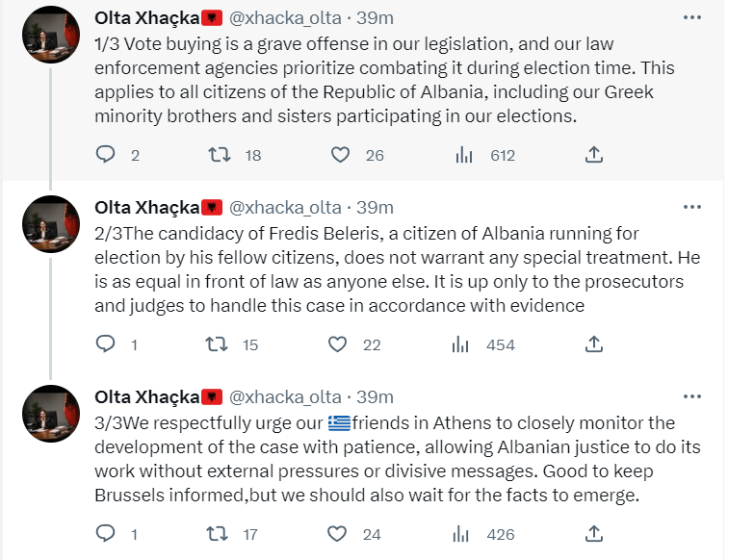View analytics showing 454 views
The image size is (754, 560).
tap(462, 344)
